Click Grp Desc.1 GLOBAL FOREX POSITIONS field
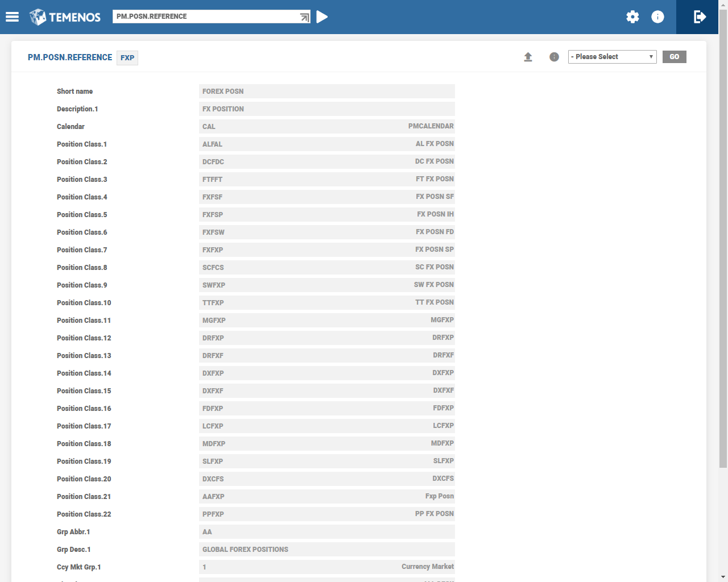This screenshot has width=728, height=582. (x=326, y=550)
